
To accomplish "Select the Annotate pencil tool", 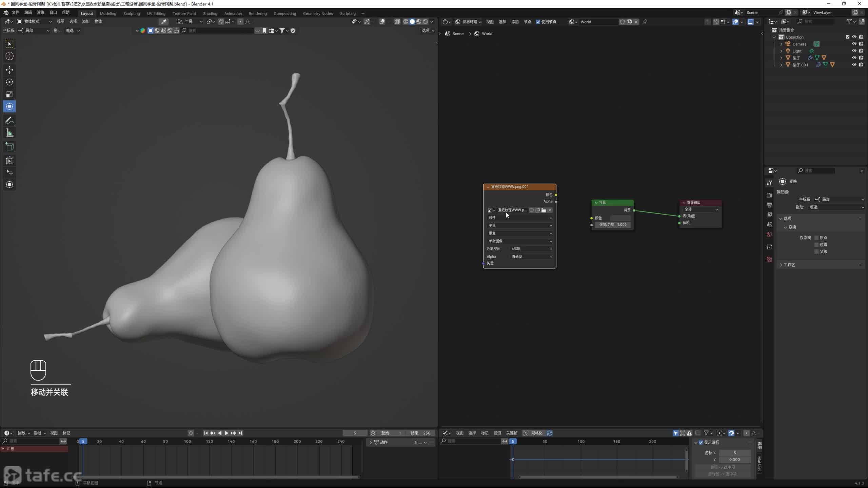I will click(9, 120).
